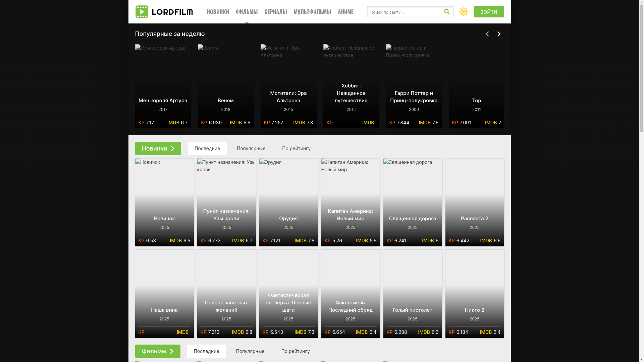The image size is (644, 362).
Task: Open the Новичок 2025 movie poster
Action: [x=164, y=188]
